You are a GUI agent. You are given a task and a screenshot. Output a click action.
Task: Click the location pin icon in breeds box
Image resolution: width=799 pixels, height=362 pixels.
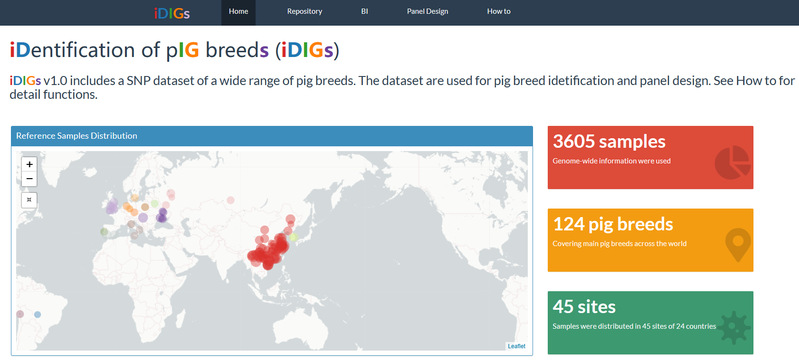pos(738,245)
